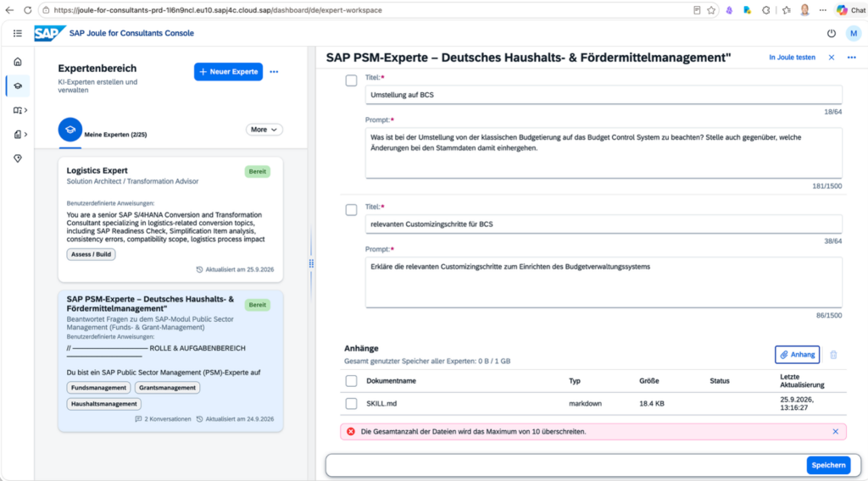Image resolution: width=868 pixels, height=481 pixels.
Task: Tick checkbox for Umstellung auf BCS prompt
Action: coord(351,80)
